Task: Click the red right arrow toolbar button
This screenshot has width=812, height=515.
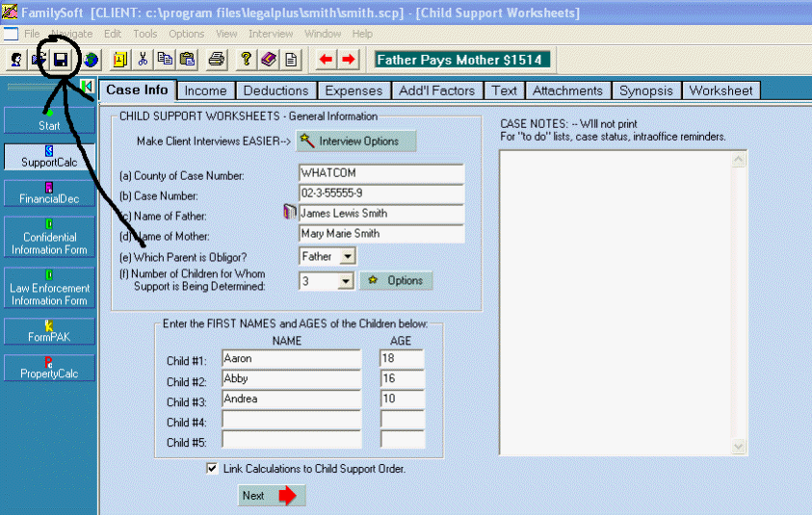Action: [x=348, y=60]
